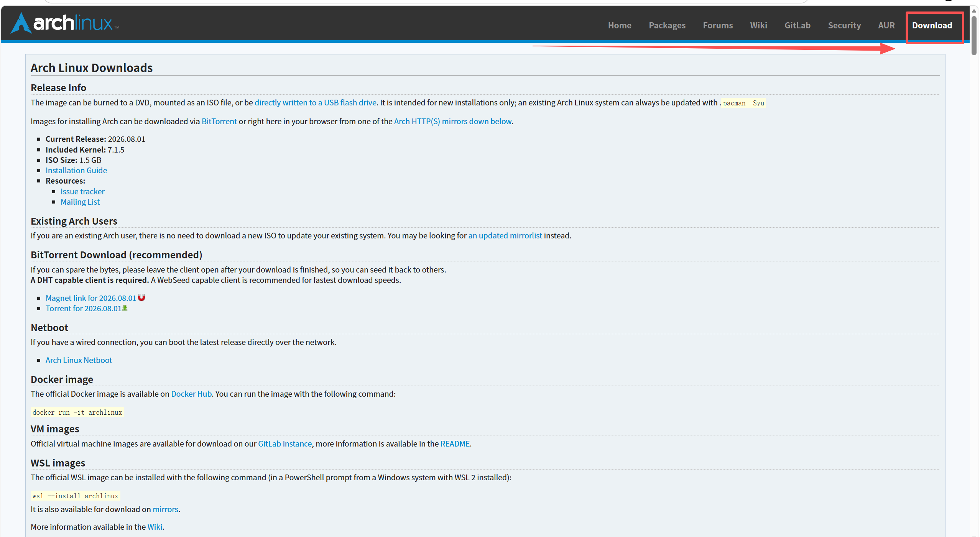Click 'BitTorrent Download (recommended)' heading
The image size is (980, 537).
pos(117,255)
